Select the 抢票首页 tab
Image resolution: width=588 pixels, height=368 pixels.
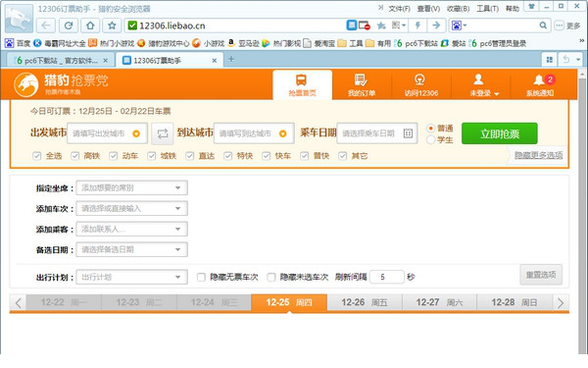click(x=302, y=84)
